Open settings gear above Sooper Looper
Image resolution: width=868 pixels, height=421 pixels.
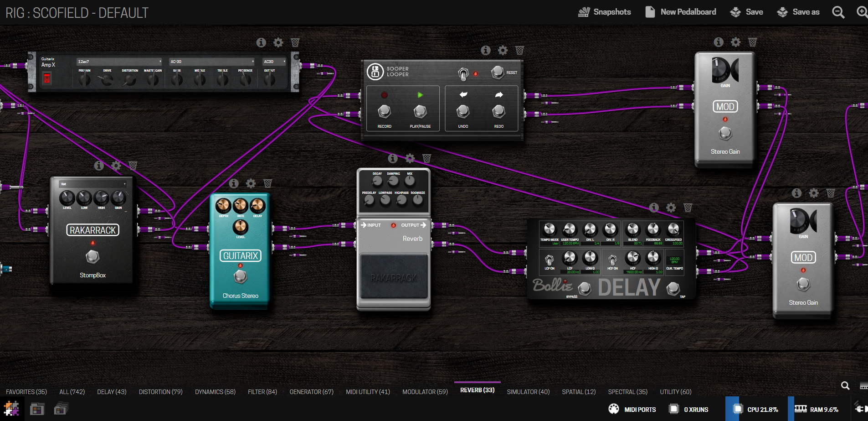(x=503, y=50)
